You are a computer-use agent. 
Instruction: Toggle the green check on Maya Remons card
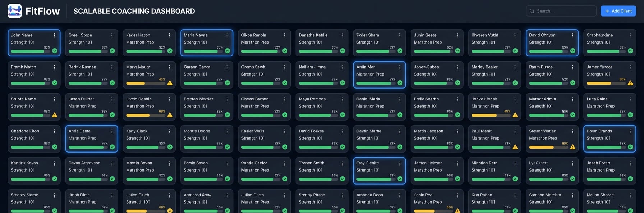coord(342,115)
